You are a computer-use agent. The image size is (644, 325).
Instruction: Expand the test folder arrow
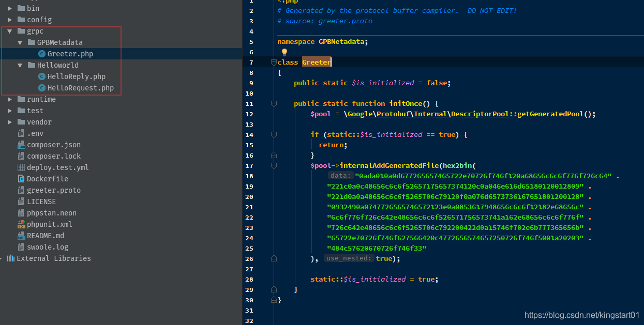(10, 111)
